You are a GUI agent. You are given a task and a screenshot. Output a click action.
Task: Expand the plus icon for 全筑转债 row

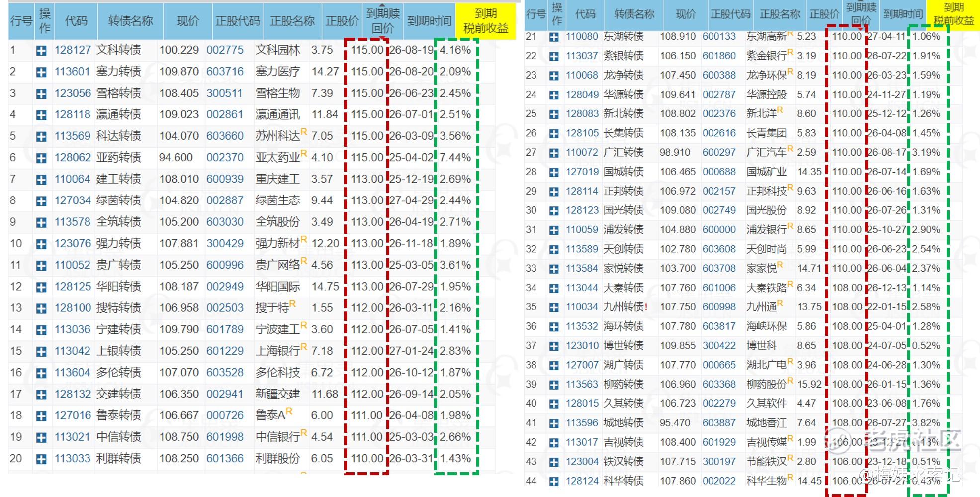coord(41,222)
